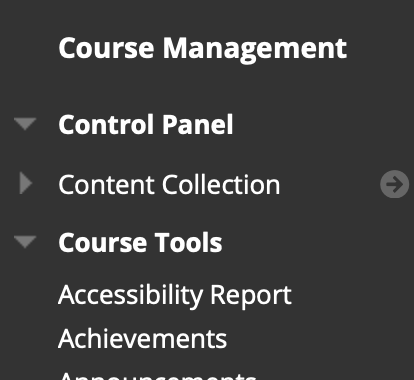Toggle the Course Tools section arrow
Screen dimensions: 414x380
[x=25, y=242]
